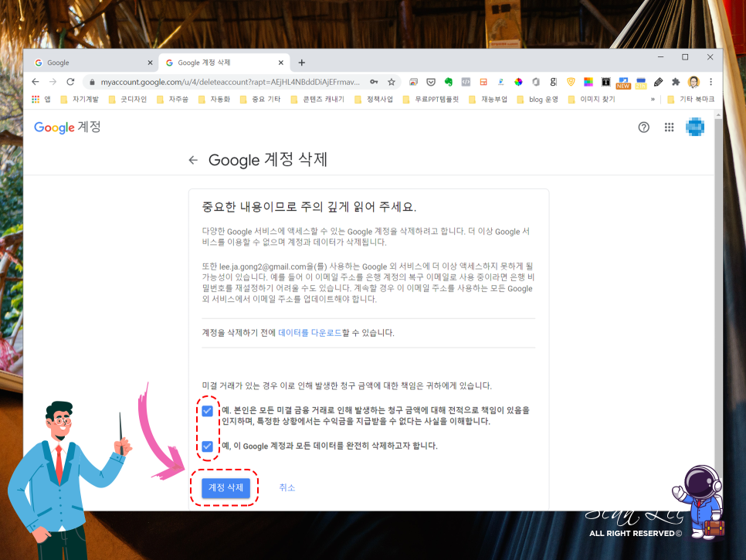746x560 pixels.
Task: Open the Extensions puzzle piece menu
Action: coord(676,82)
